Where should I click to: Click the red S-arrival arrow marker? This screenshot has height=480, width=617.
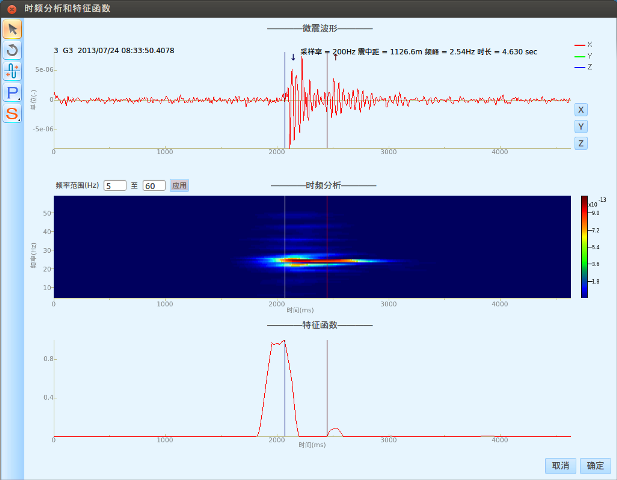(x=335, y=57)
